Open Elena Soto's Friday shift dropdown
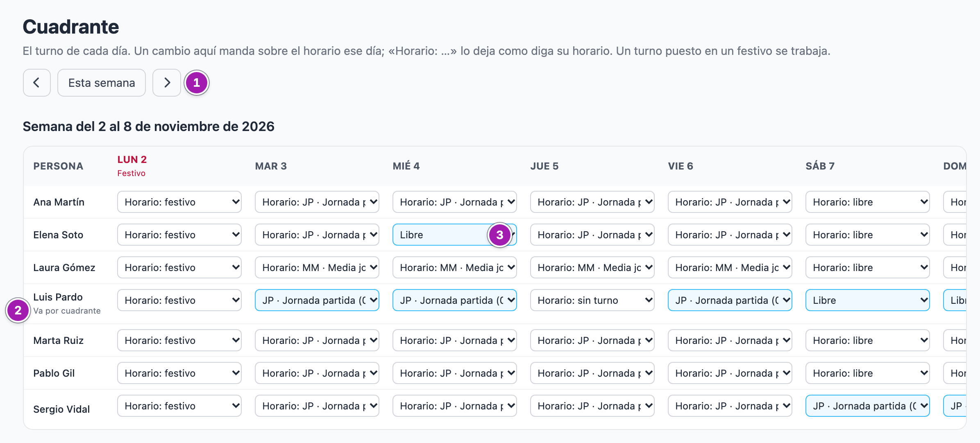Screen dimensions: 980x443 pyautogui.click(x=730, y=235)
